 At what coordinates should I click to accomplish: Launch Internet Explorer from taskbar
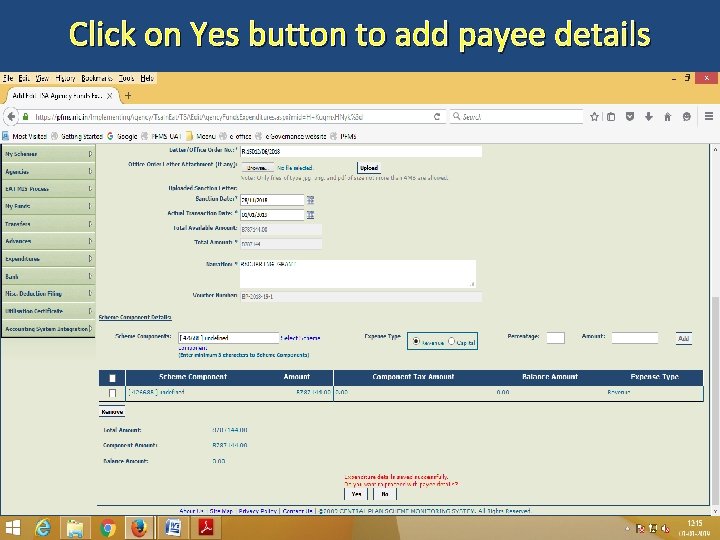pyautogui.click(x=43, y=528)
